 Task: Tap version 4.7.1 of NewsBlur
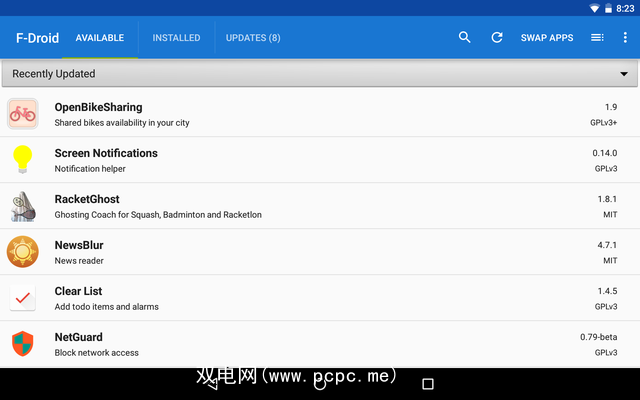pos(607,245)
